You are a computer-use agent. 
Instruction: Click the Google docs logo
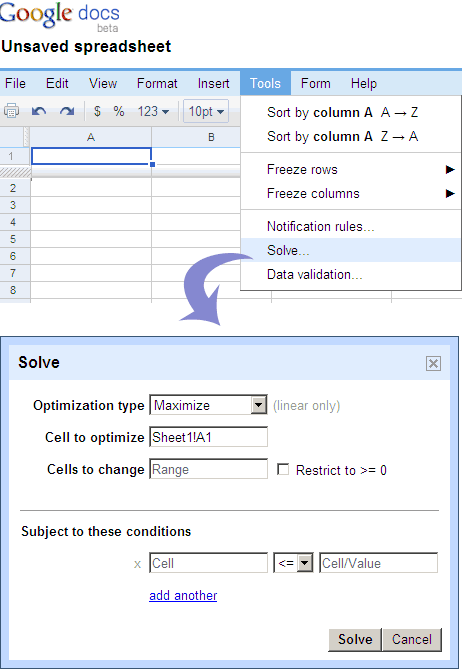pos(60,16)
